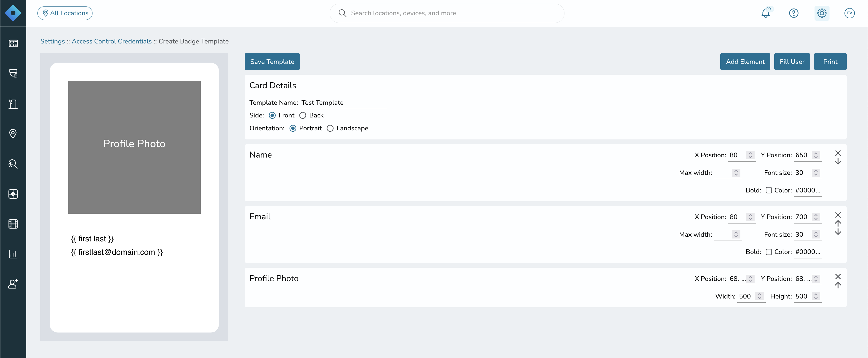Click the Add Element button
This screenshot has height=358, width=868.
745,62
